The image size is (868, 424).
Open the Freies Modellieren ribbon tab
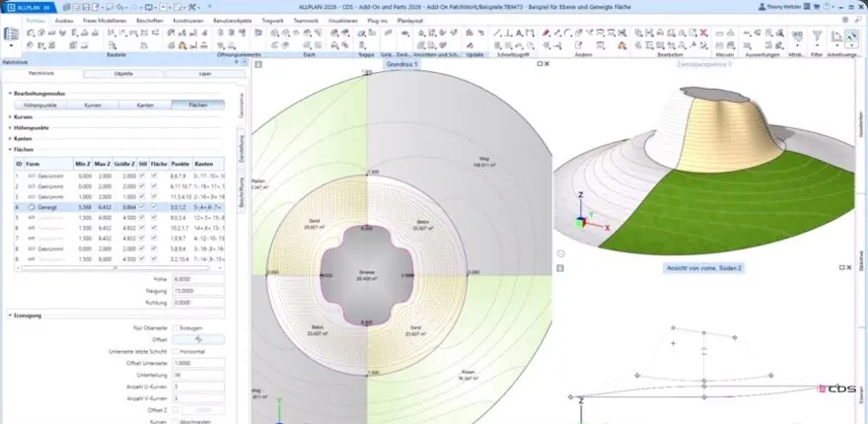(105, 21)
